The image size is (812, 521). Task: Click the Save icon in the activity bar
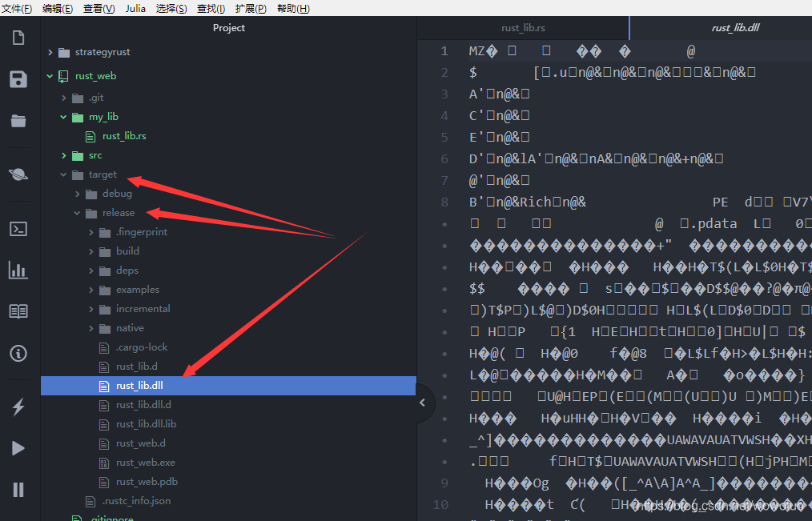[18, 79]
